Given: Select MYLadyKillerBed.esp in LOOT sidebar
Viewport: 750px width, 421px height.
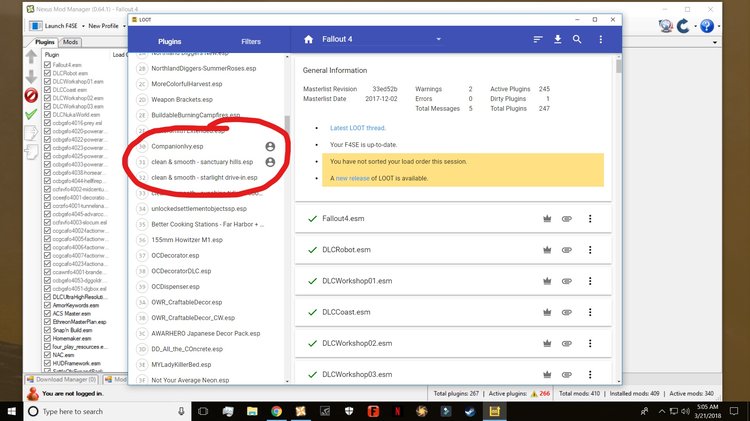Looking at the screenshot, I should point(181,365).
